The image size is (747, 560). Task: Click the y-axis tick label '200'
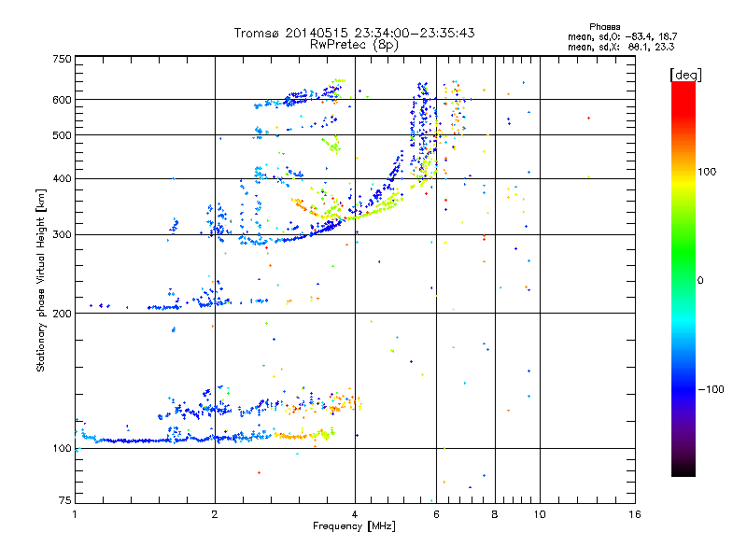pyautogui.click(x=63, y=314)
